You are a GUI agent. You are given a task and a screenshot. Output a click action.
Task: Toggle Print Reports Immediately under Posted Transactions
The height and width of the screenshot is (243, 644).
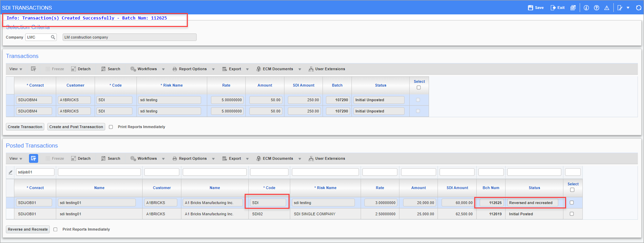tap(56, 230)
